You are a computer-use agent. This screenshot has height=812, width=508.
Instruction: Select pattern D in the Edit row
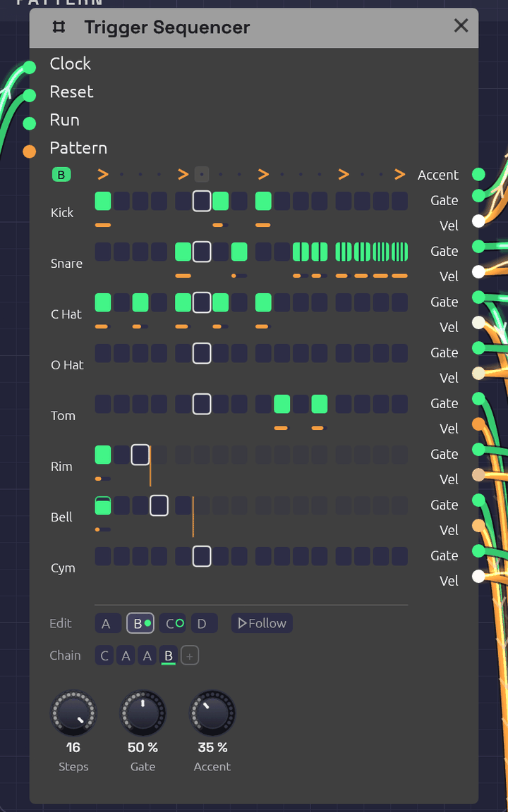[x=204, y=624]
